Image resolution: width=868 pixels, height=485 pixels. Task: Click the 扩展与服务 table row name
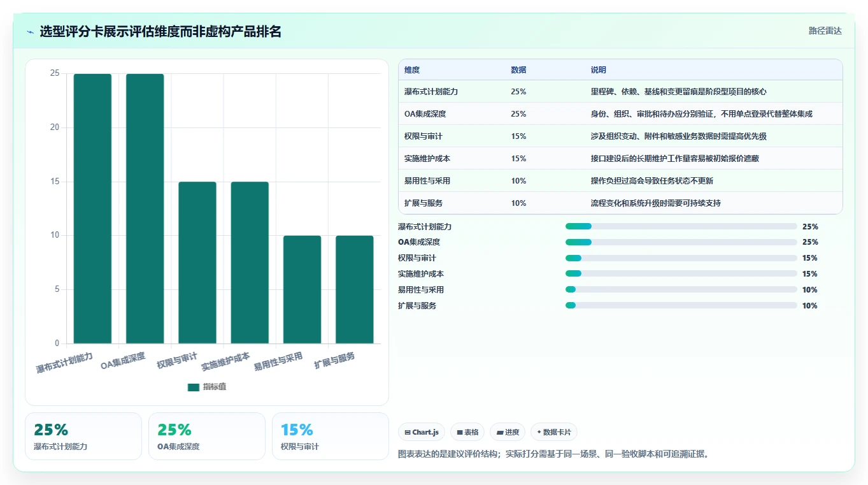423,203
